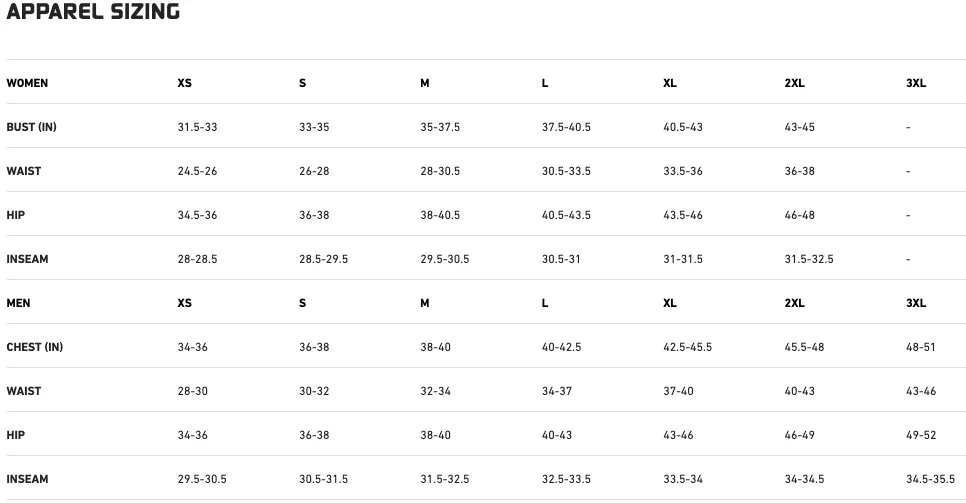Click men's chest XL value 42.5-45.5

point(688,347)
